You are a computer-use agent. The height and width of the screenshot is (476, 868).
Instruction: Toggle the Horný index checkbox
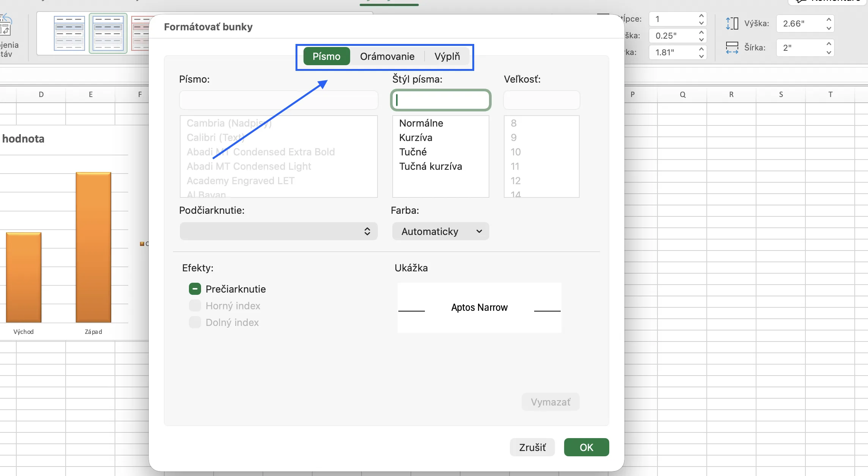click(195, 306)
